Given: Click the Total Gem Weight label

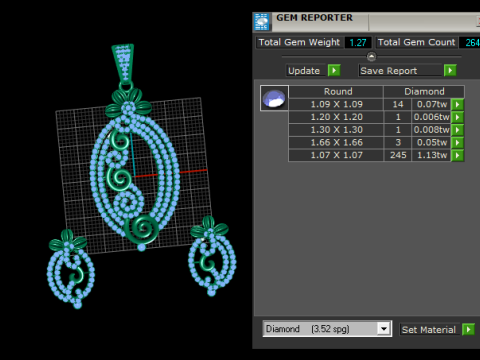Looking at the screenshot, I should pos(299,42).
